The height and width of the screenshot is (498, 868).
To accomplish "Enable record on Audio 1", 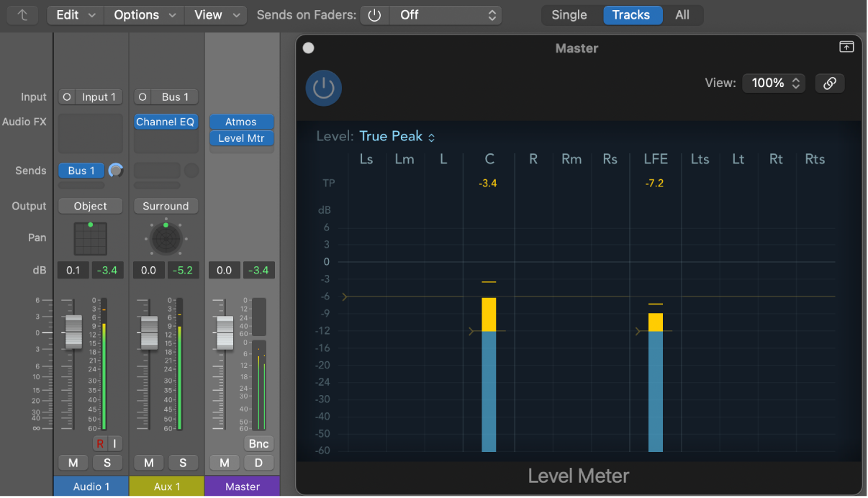I will (x=100, y=443).
